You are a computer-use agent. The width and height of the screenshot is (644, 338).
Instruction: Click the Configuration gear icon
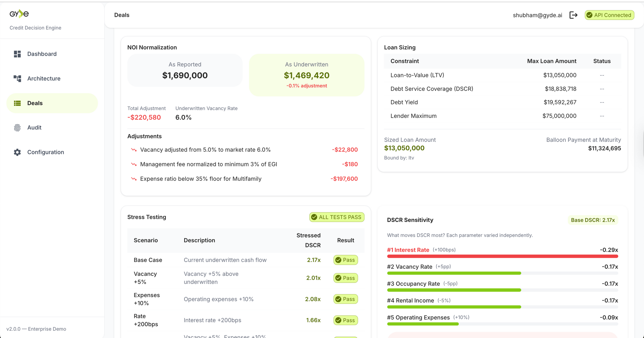pos(17,152)
